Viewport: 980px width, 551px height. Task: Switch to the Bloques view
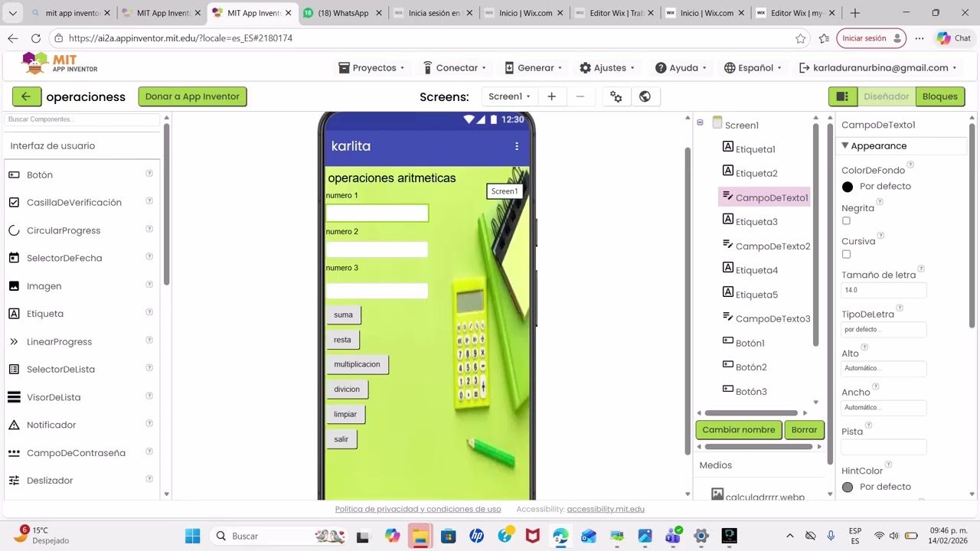pos(940,96)
